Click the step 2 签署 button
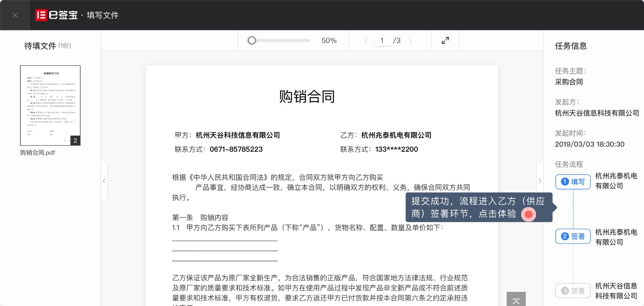This screenshot has height=306, width=644. pos(573,237)
